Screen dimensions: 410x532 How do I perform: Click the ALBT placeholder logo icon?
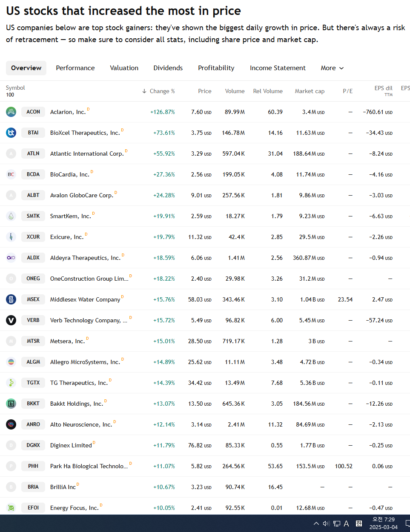point(11,195)
